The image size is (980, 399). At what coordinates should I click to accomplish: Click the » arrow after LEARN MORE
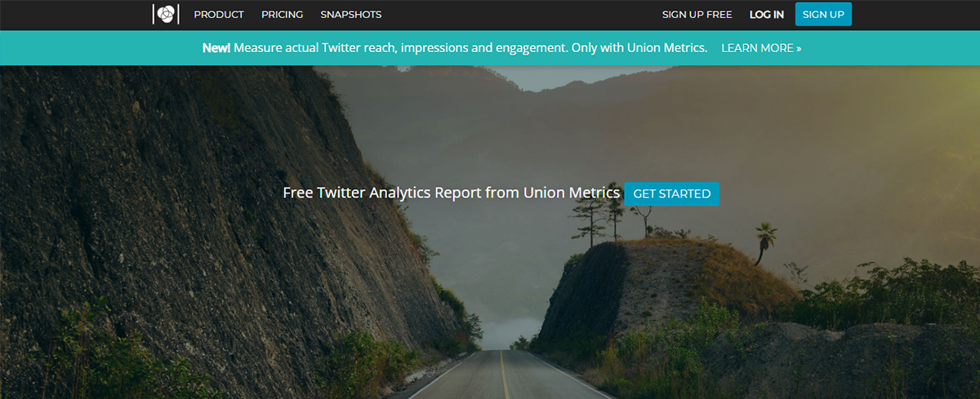[799, 48]
